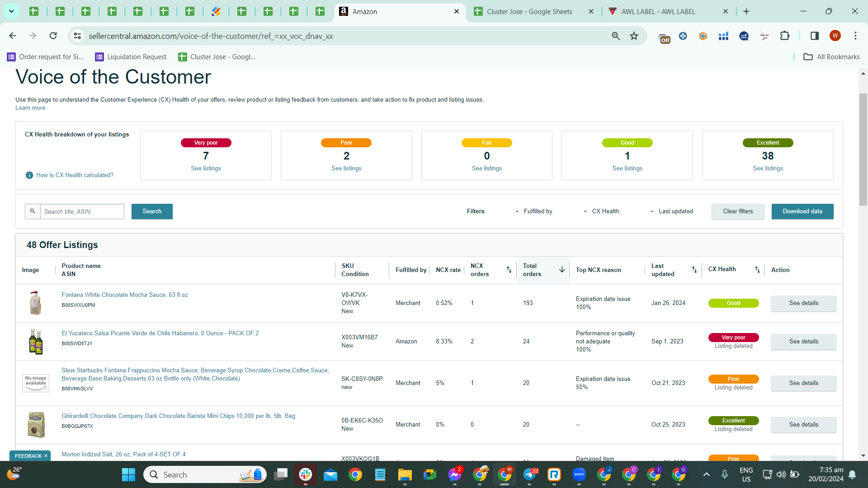Click the Search button
868x488 pixels.
pos(152,211)
